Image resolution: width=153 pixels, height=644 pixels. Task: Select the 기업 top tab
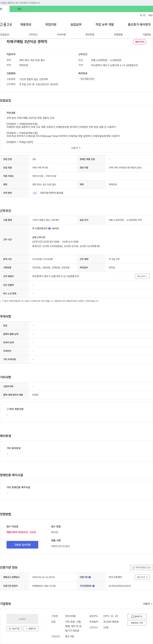[19, 9]
